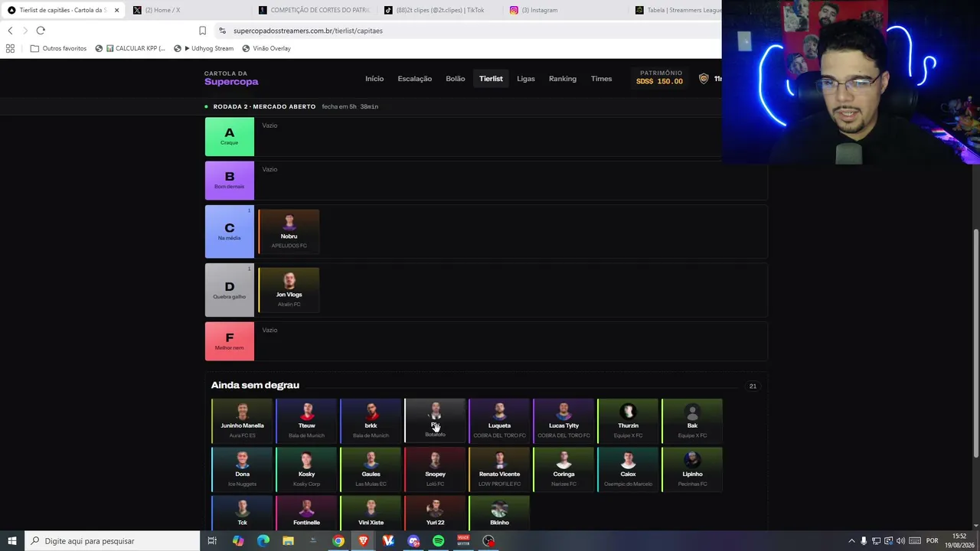Switch to the Tabela Streamers League tab
Viewport: 980px width, 551px height.
(678, 10)
